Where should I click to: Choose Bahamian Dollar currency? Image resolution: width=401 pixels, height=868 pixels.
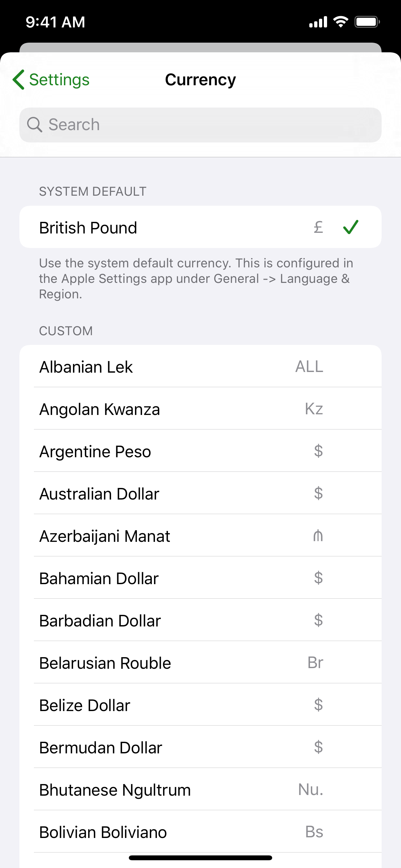pos(200,578)
